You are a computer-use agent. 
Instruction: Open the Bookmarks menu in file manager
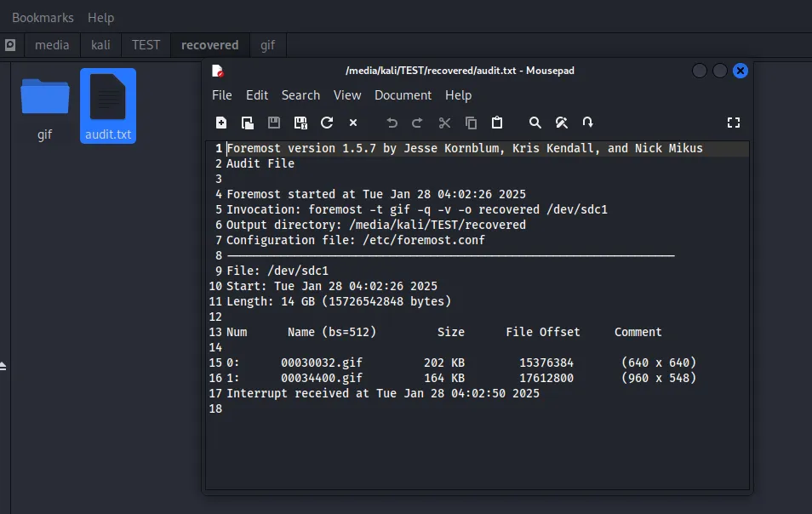click(43, 17)
